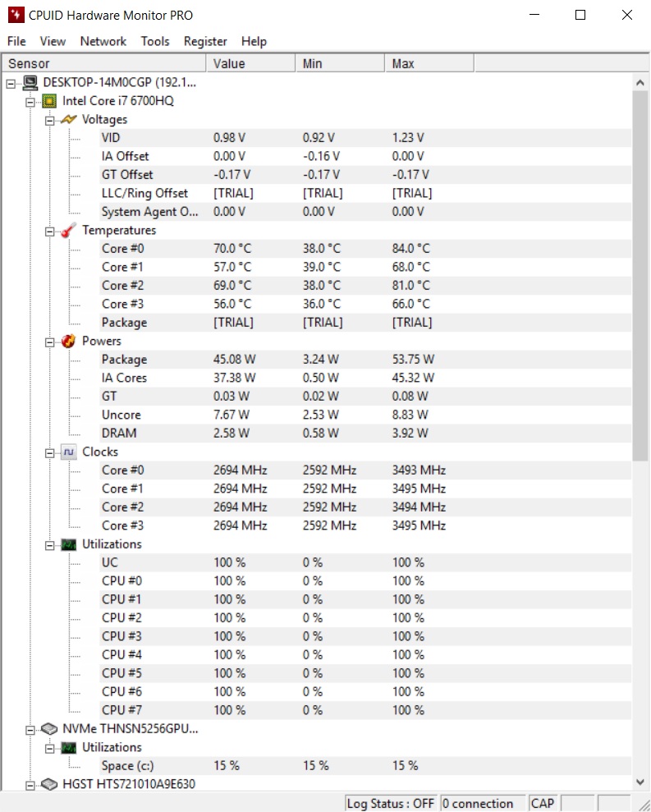651x812 pixels.
Task: Open the Tools menu
Action: (x=155, y=41)
